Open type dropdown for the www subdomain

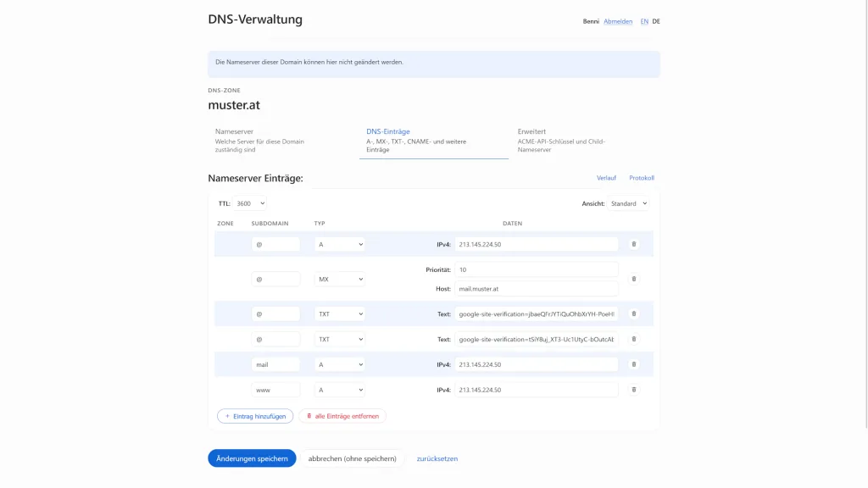click(x=339, y=390)
